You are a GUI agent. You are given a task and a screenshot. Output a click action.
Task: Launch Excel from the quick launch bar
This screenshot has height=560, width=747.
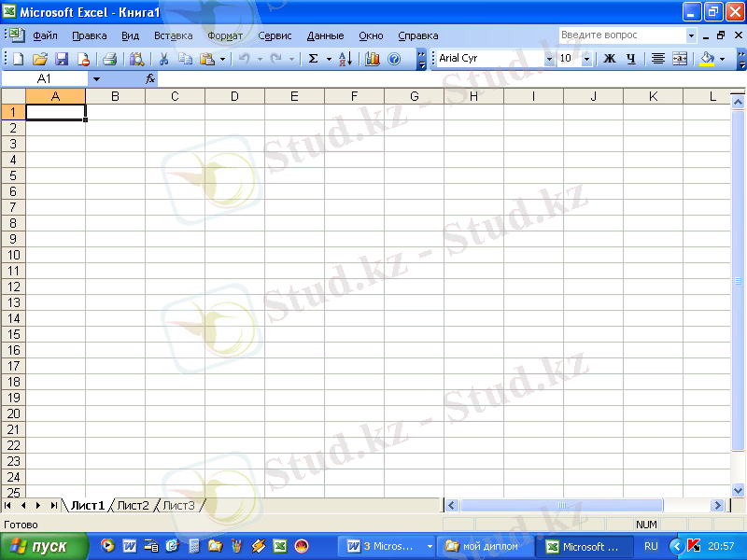[280, 546]
